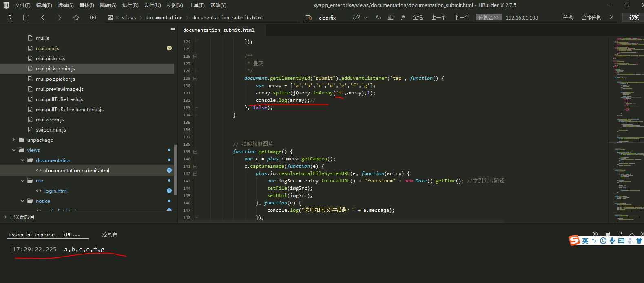The image size is (644, 283).
Task: Open the 文件(F) menu
Action: (x=23, y=5)
